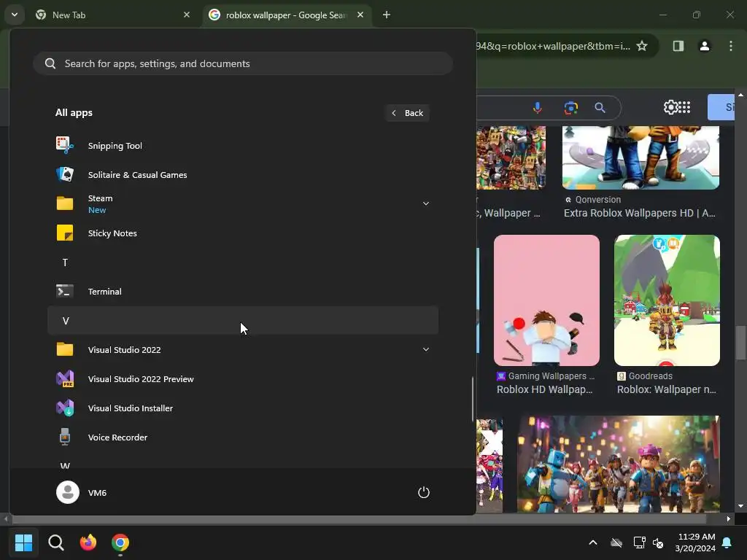Click Chrome icon in taskbar

120,542
